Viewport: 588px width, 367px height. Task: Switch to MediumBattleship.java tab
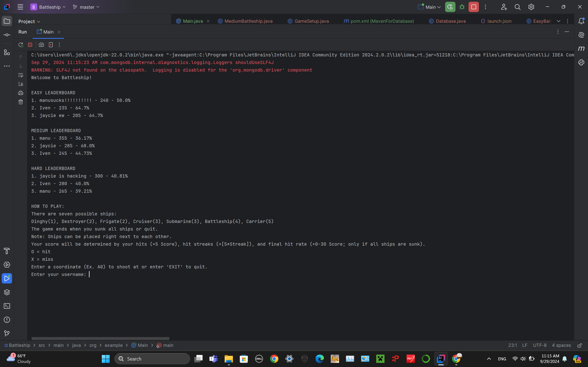pyautogui.click(x=248, y=21)
